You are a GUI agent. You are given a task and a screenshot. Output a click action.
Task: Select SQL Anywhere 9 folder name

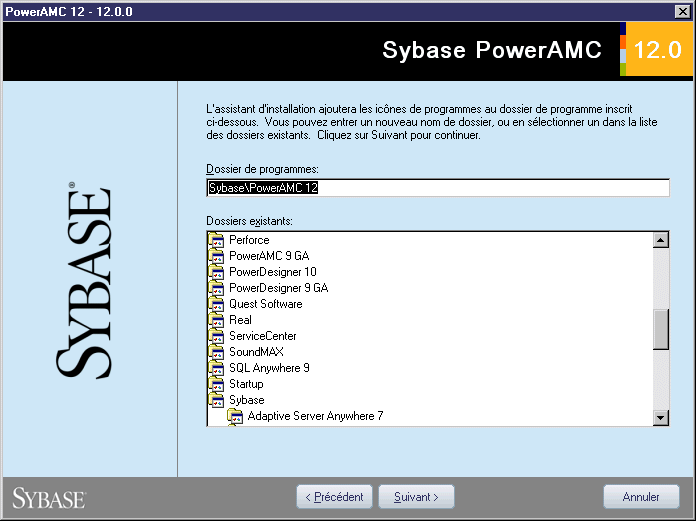click(269, 368)
